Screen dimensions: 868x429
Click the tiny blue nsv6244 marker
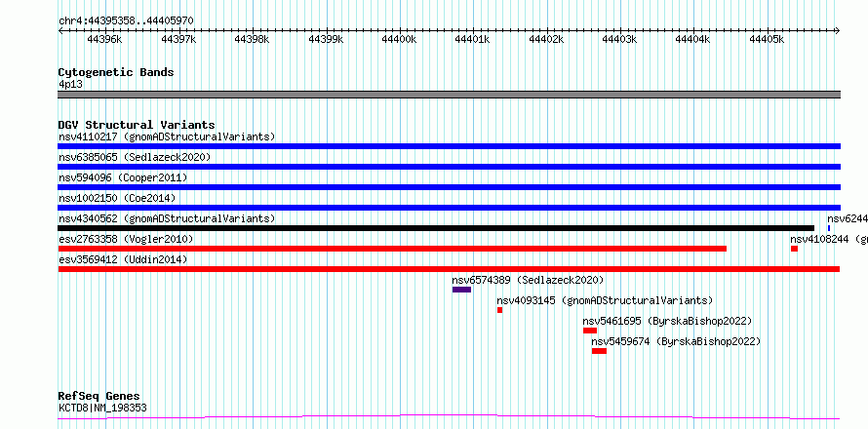pos(829,228)
